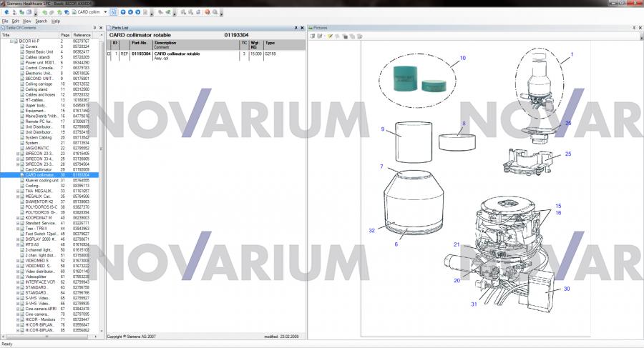Open the View menu

click(x=26, y=21)
